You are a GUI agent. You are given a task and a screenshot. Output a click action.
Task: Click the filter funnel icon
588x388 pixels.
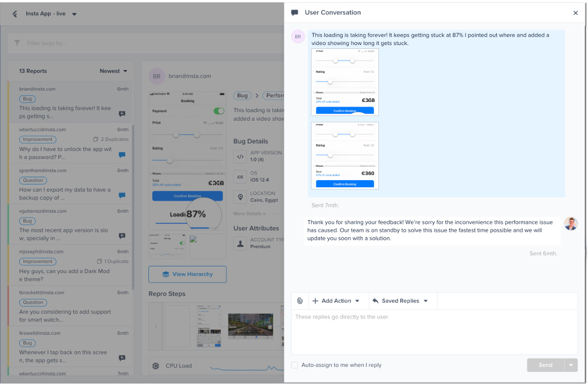tap(17, 43)
